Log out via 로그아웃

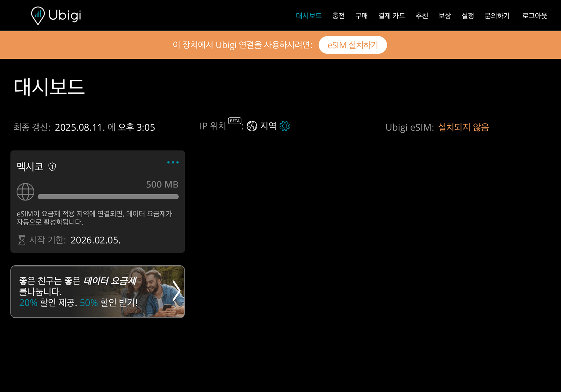pos(535,16)
